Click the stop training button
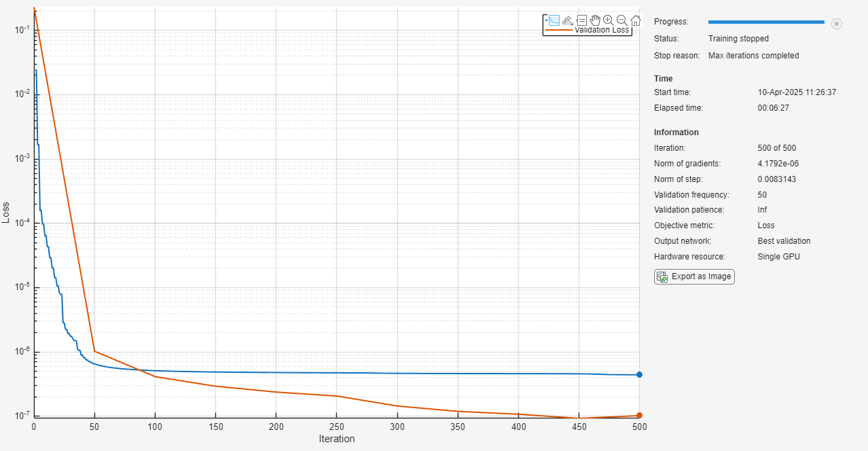 pyautogui.click(x=837, y=24)
